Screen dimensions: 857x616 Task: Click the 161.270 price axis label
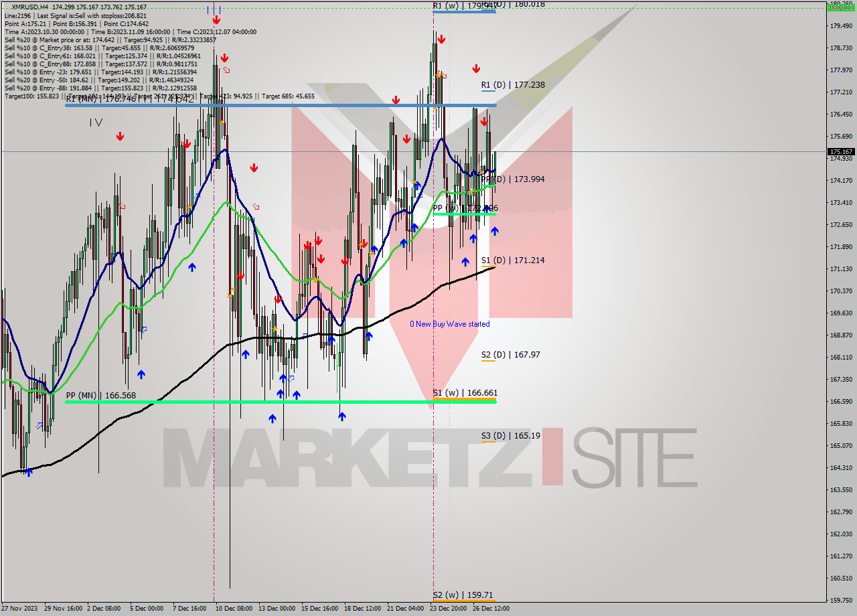[841, 556]
